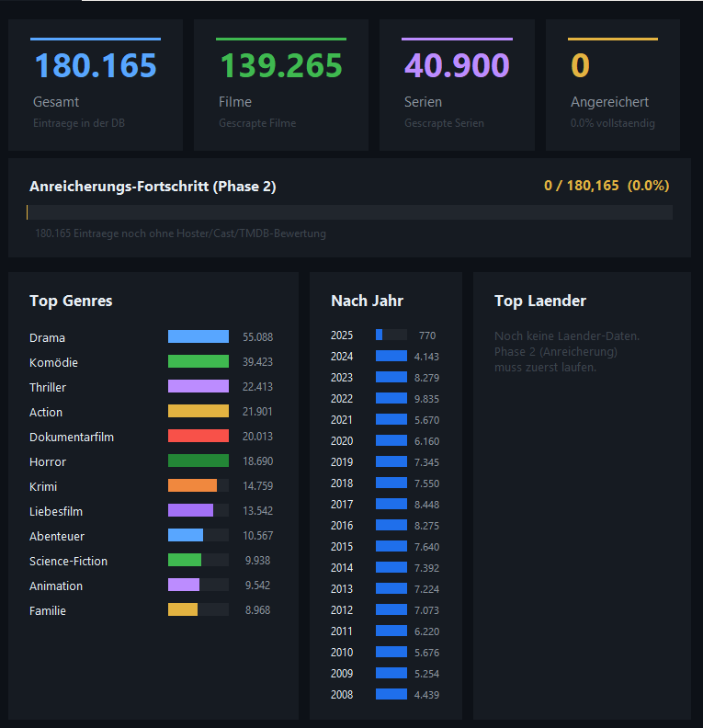Image resolution: width=703 pixels, height=728 pixels.
Task: Click the 0 / 180,165 (0.0%) counter
Action: 607,186
